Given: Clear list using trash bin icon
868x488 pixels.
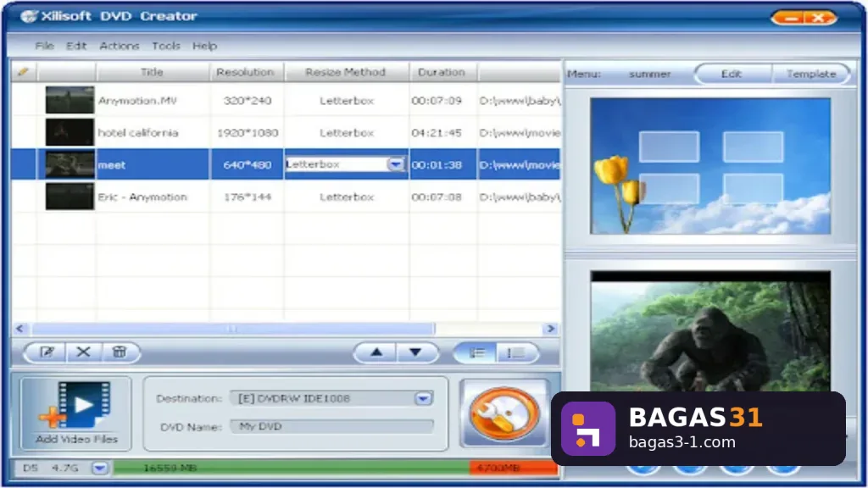Looking at the screenshot, I should click(x=119, y=352).
